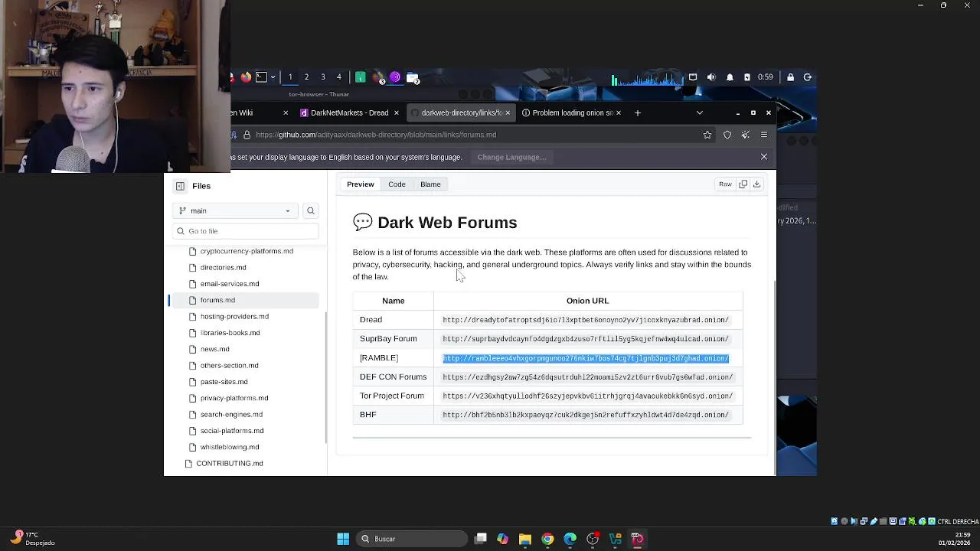The width and height of the screenshot is (980, 551).
Task: Click the Windows Buscar search box
Action: pos(411,539)
